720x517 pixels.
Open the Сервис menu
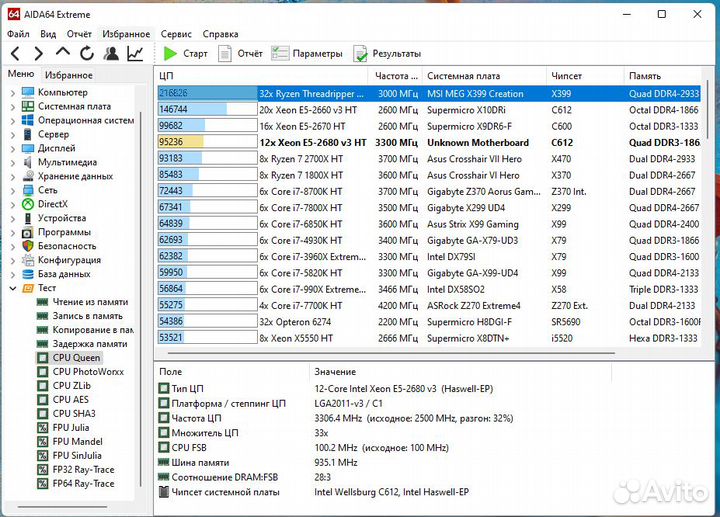(176, 34)
